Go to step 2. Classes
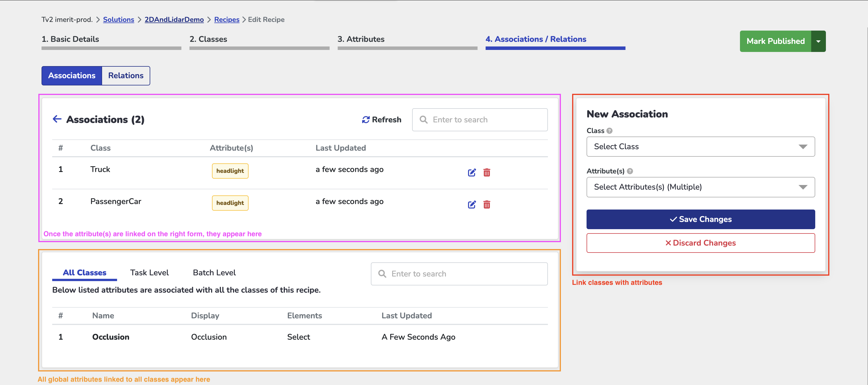The width and height of the screenshot is (868, 385). tap(208, 39)
